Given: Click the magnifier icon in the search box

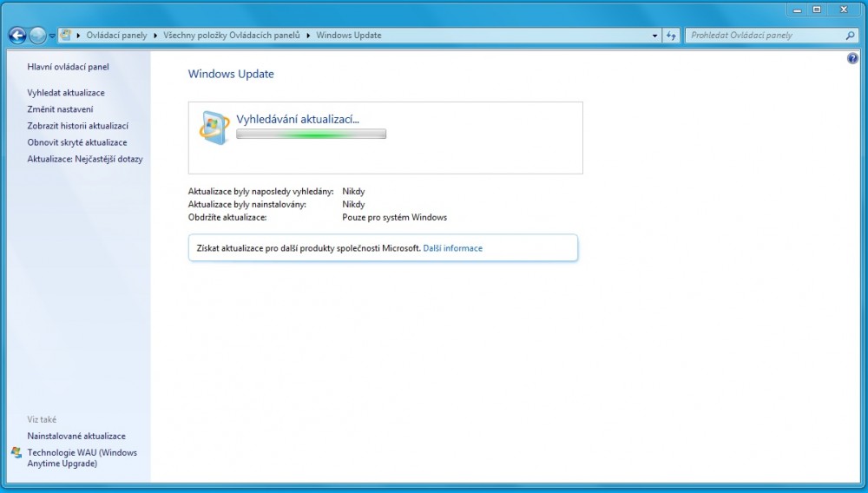Looking at the screenshot, I should pos(850,36).
